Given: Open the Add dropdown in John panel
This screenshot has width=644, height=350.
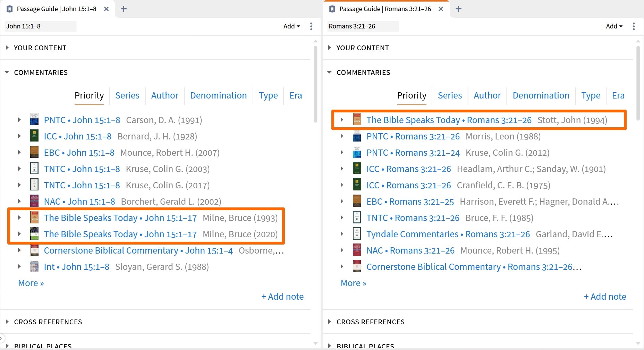Looking at the screenshot, I should pos(291,26).
